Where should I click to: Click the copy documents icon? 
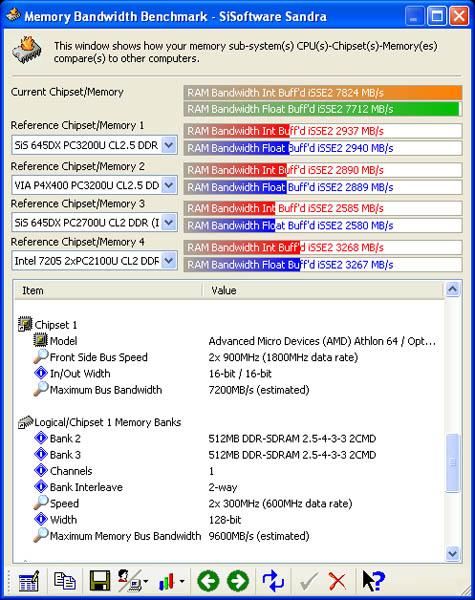click(x=64, y=581)
